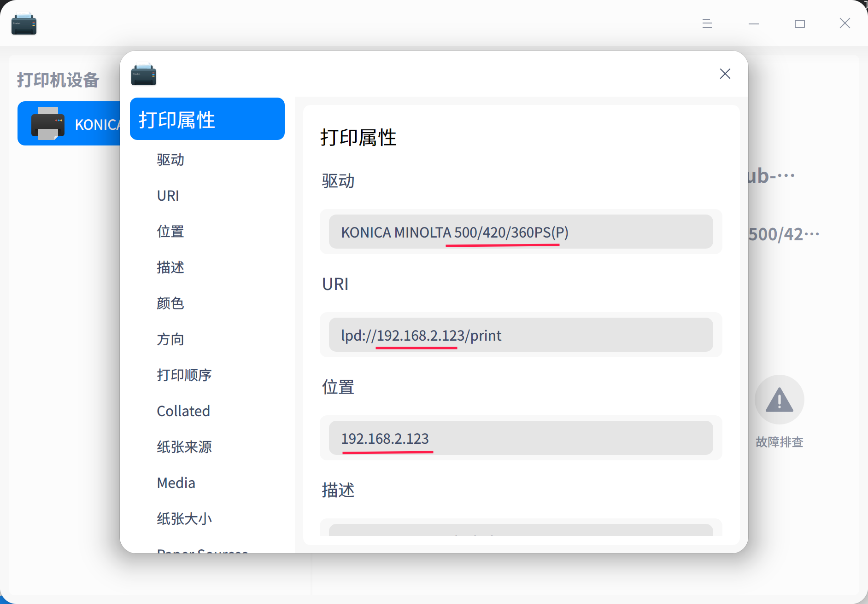Open Media in the sidebar
The width and height of the screenshot is (868, 604).
coord(176,483)
